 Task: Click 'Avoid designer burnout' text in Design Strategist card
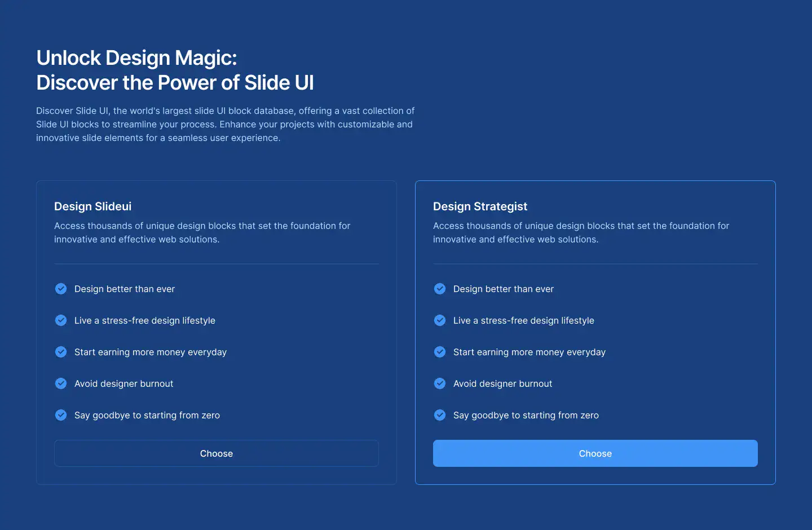tap(503, 383)
